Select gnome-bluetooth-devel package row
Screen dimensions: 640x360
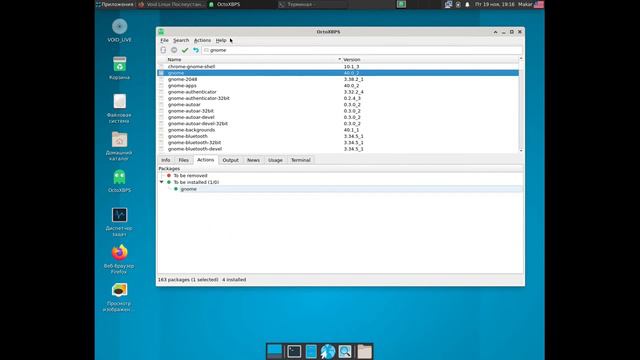(x=338, y=149)
